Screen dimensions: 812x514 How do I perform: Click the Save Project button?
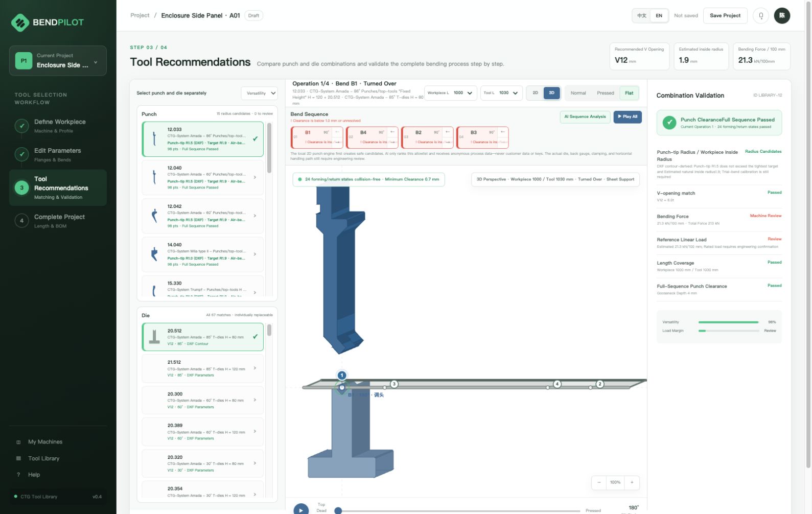pyautogui.click(x=725, y=16)
